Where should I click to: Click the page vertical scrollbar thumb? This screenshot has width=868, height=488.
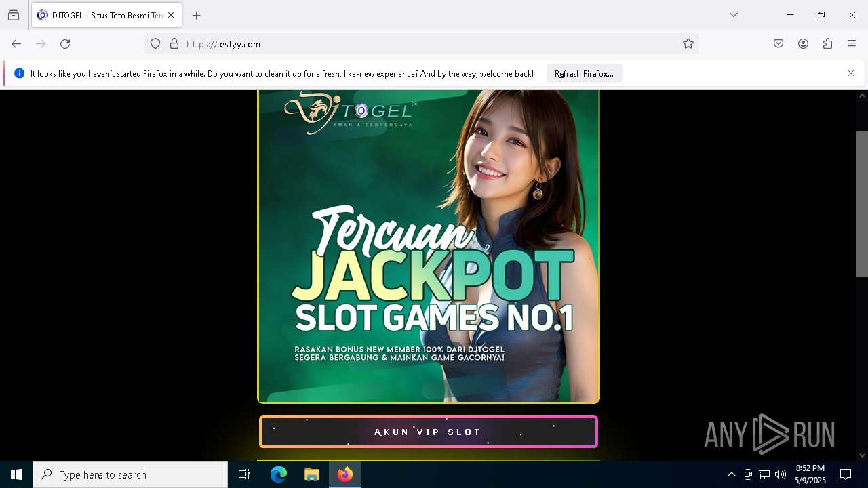(x=862, y=204)
